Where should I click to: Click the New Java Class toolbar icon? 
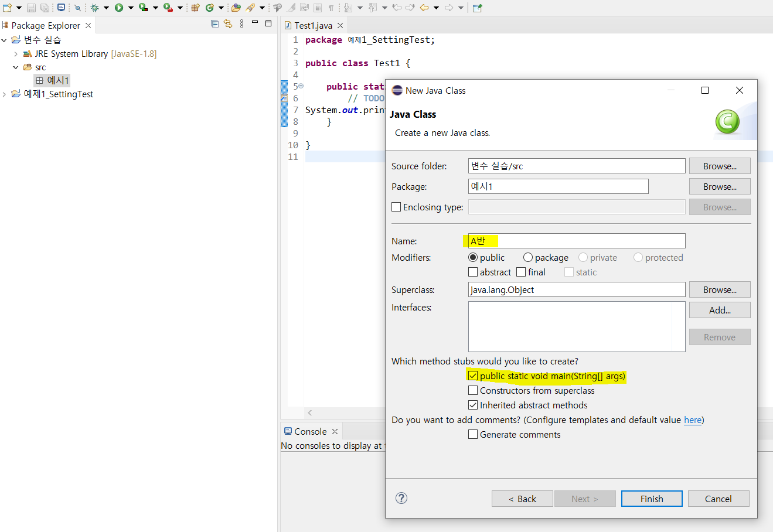[x=210, y=8]
